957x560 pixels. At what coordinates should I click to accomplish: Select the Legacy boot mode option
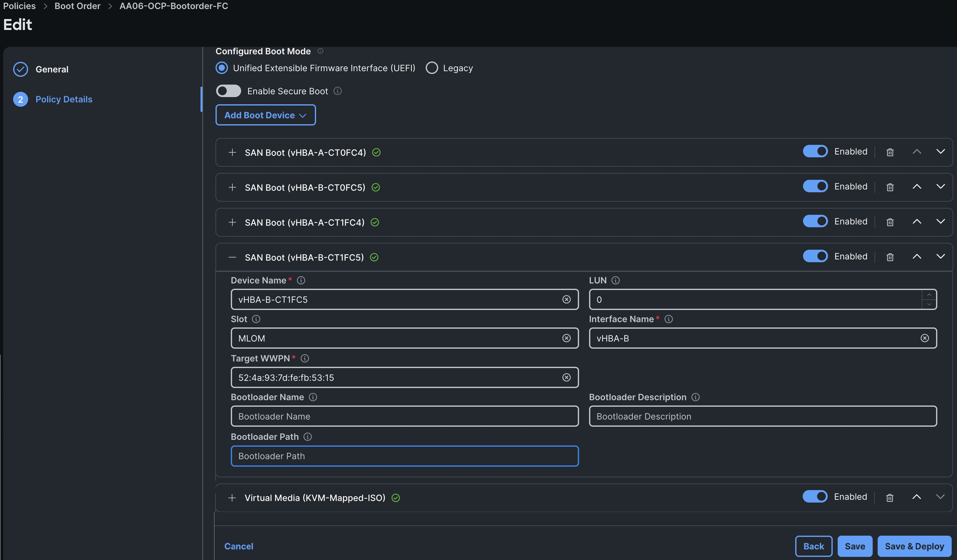[432, 67]
